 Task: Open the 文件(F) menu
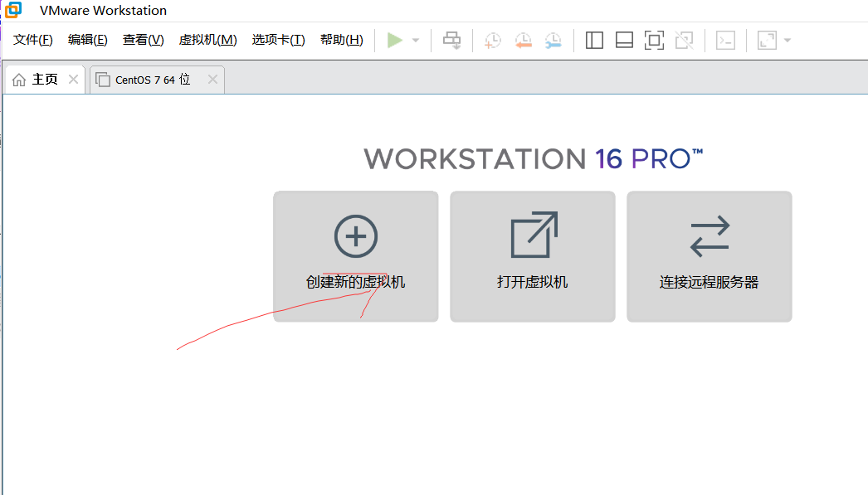32,40
